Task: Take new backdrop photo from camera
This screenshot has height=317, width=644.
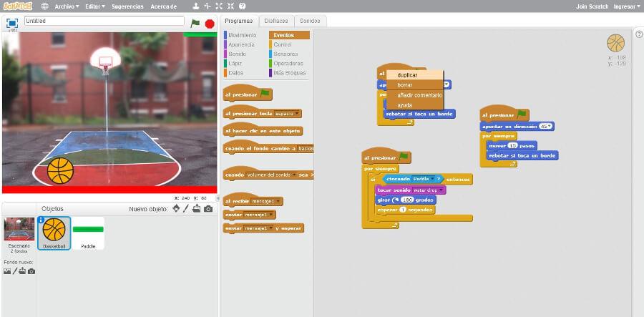Action: pos(31,271)
